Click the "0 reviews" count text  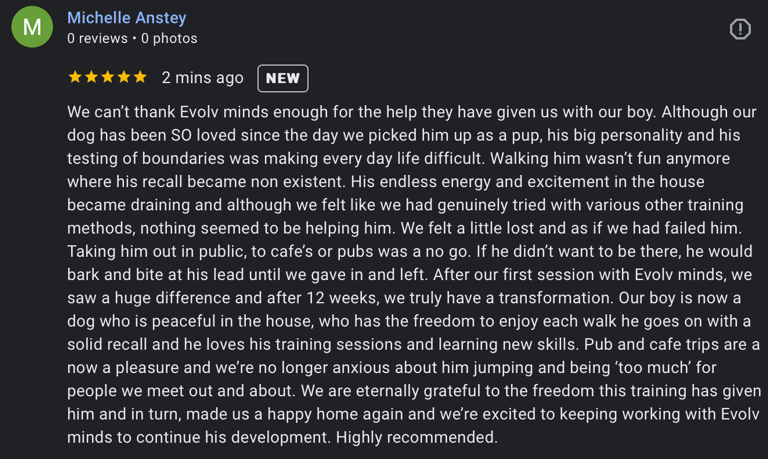tap(97, 38)
